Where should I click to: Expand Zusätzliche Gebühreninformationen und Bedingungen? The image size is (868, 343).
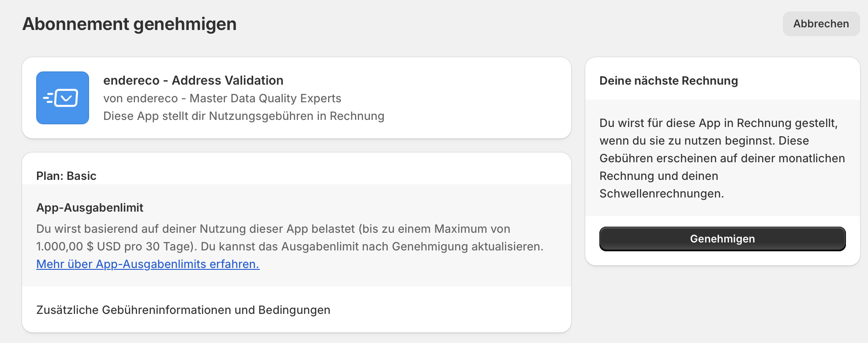(x=183, y=310)
